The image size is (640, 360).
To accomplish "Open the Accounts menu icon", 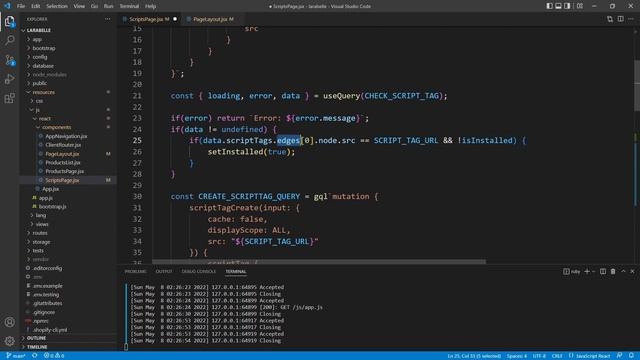I will [x=9, y=322].
